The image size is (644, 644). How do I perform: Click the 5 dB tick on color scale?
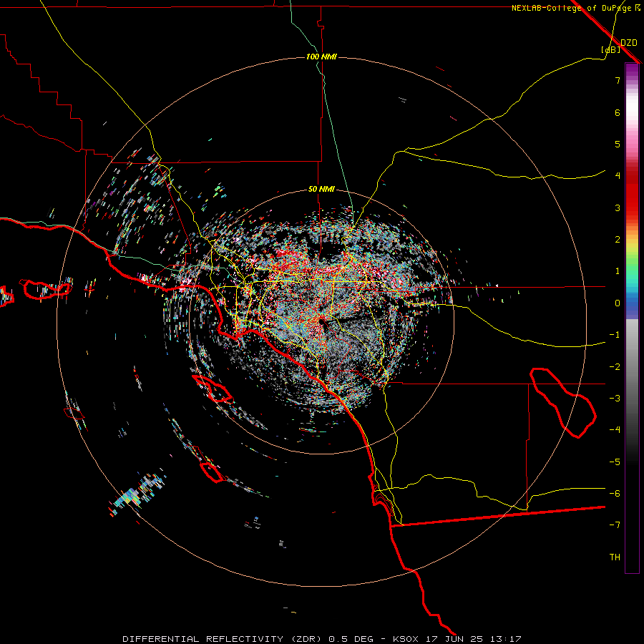[618, 144]
